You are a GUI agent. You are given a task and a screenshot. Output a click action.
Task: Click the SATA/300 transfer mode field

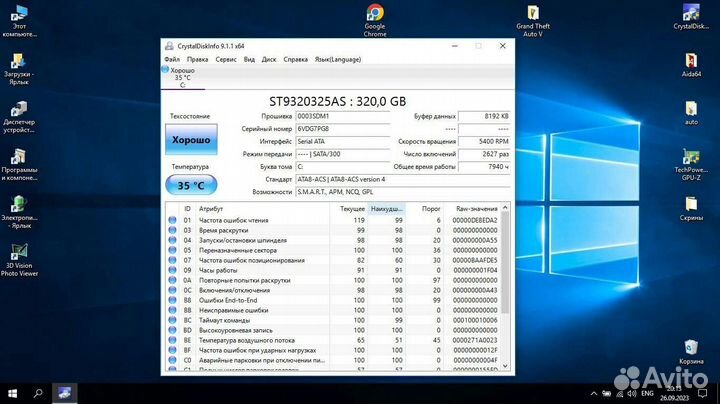[343, 154]
